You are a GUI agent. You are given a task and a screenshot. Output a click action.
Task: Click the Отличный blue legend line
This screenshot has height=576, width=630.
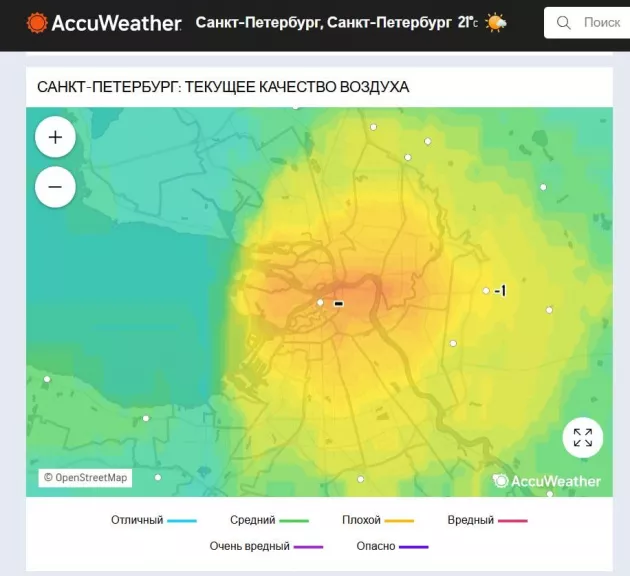pyautogui.click(x=182, y=521)
